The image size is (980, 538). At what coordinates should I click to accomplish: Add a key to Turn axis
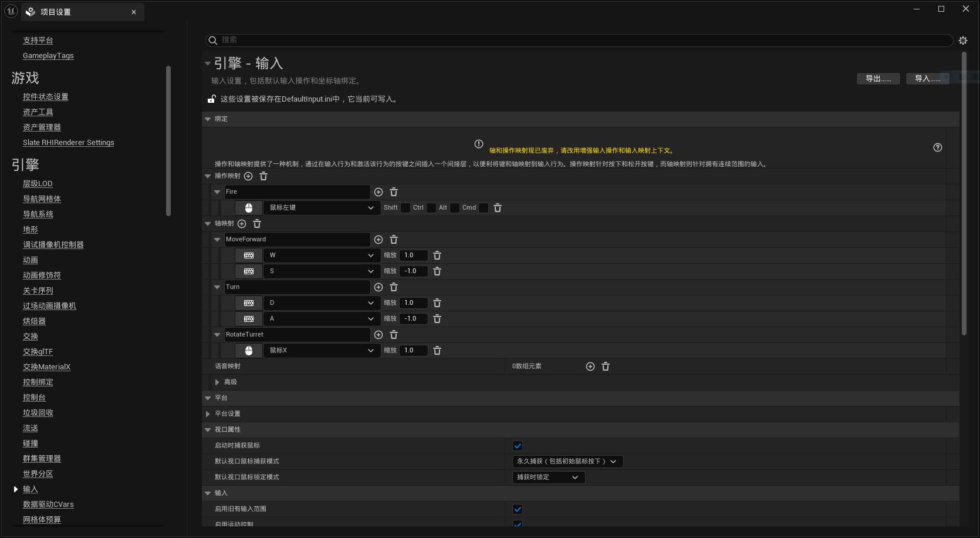[379, 287]
